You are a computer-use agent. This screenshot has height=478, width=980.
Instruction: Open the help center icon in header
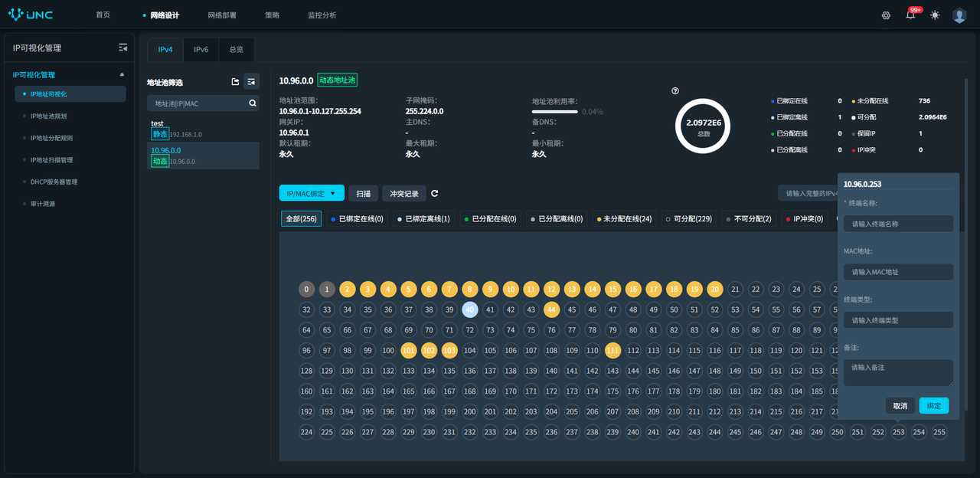coord(886,15)
